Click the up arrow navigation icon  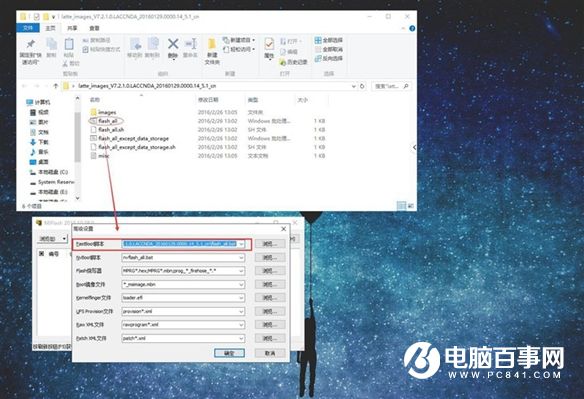coord(55,86)
